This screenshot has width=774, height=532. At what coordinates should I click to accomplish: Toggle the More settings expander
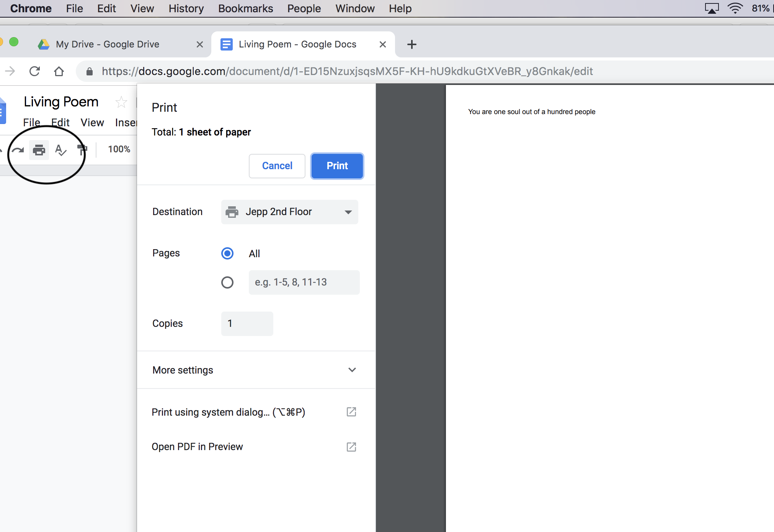(x=254, y=370)
